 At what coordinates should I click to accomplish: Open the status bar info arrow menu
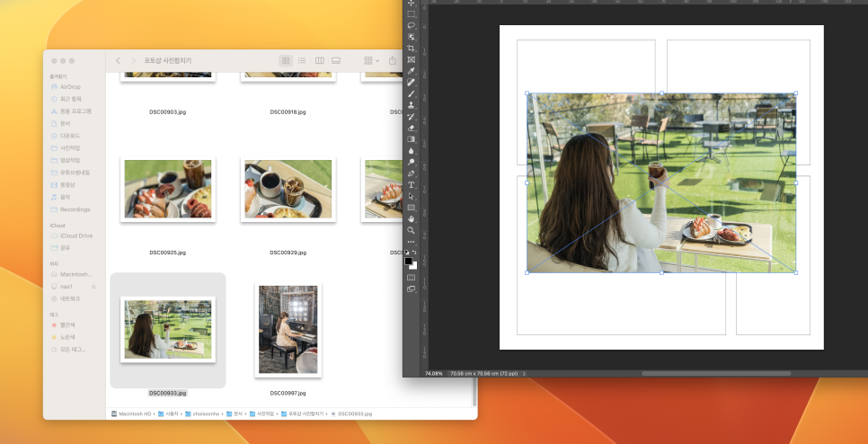(524, 374)
